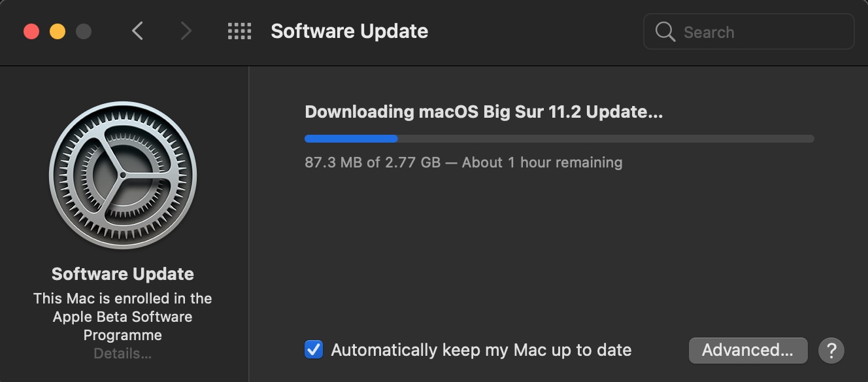Click the magnifying glass search icon

[x=665, y=32]
